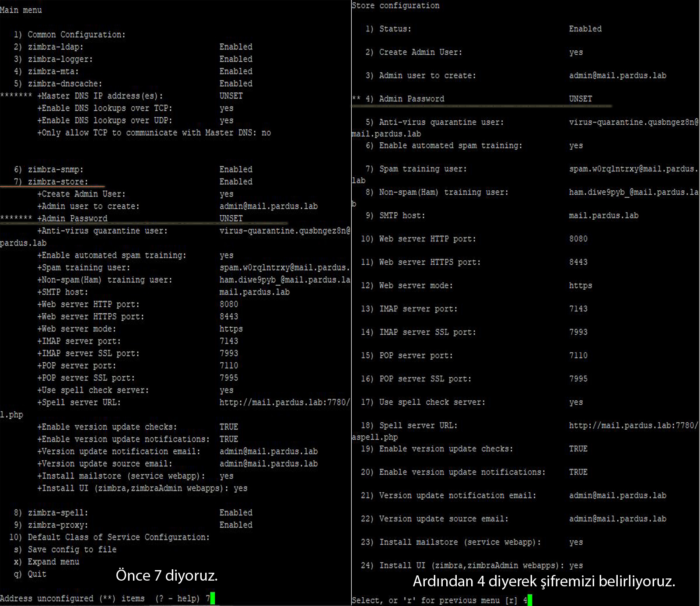
Task: Select the "1) Status:" line
Action: (388, 29)
